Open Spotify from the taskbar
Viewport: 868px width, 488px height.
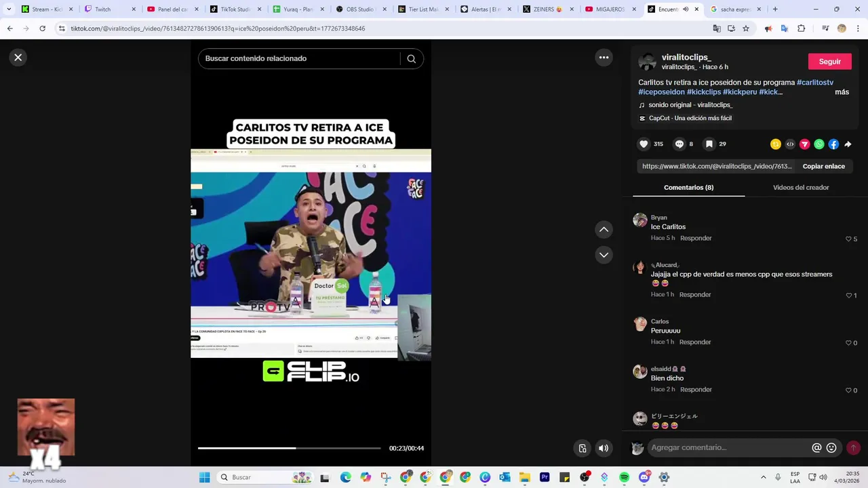[624, 478]
